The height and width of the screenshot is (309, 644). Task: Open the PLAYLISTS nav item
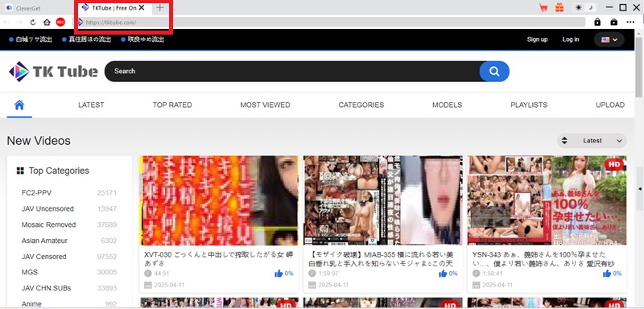click(529, 105)
